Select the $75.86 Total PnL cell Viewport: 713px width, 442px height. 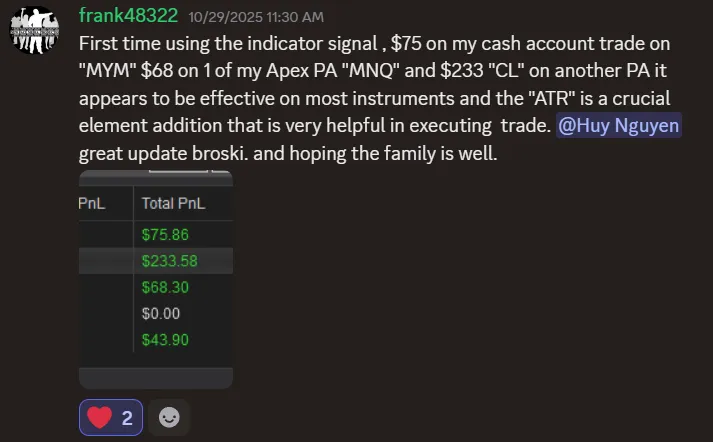tap(165, 235)
